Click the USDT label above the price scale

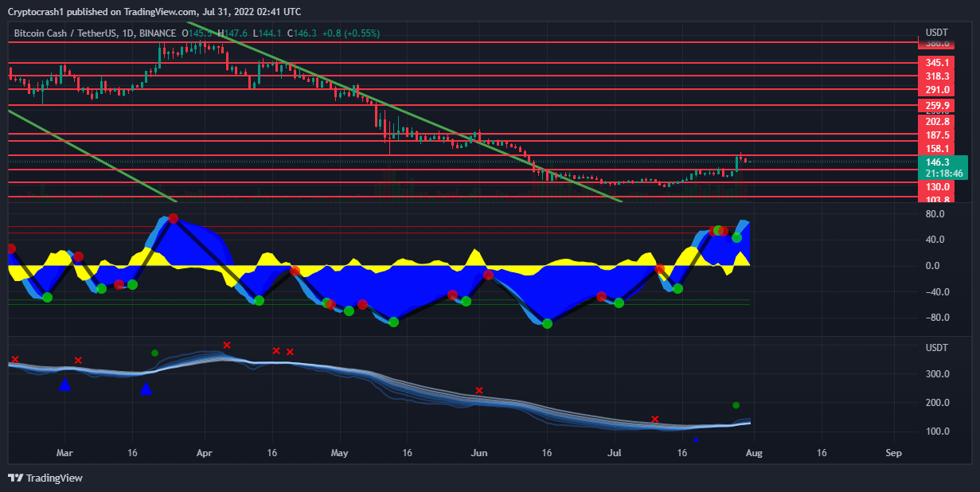coord(937,33)
